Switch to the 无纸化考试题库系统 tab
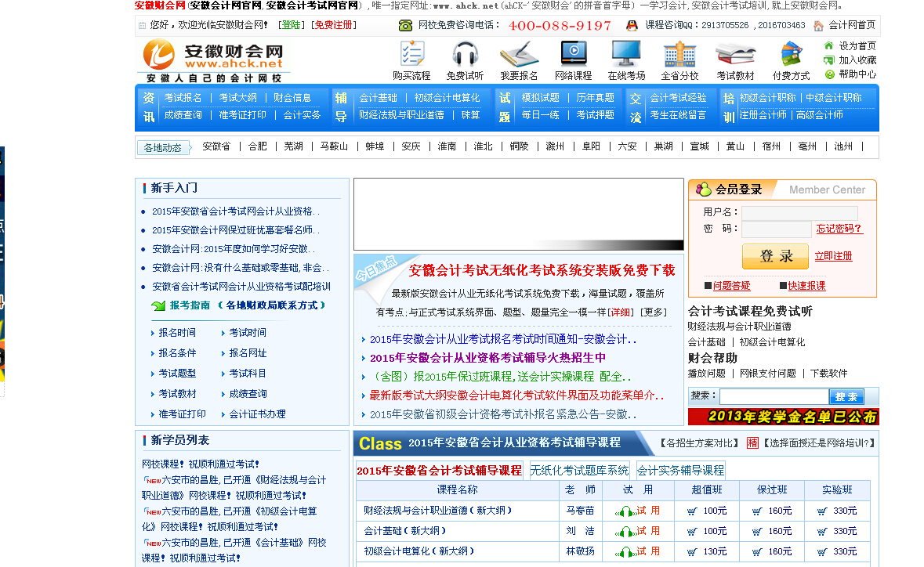This screenshot has height=567, width=924. pos(579,470)
